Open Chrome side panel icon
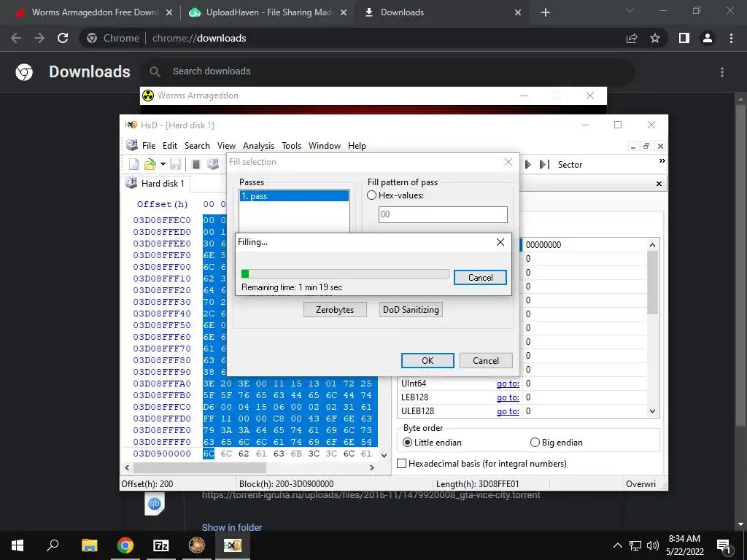 (684, 38)
